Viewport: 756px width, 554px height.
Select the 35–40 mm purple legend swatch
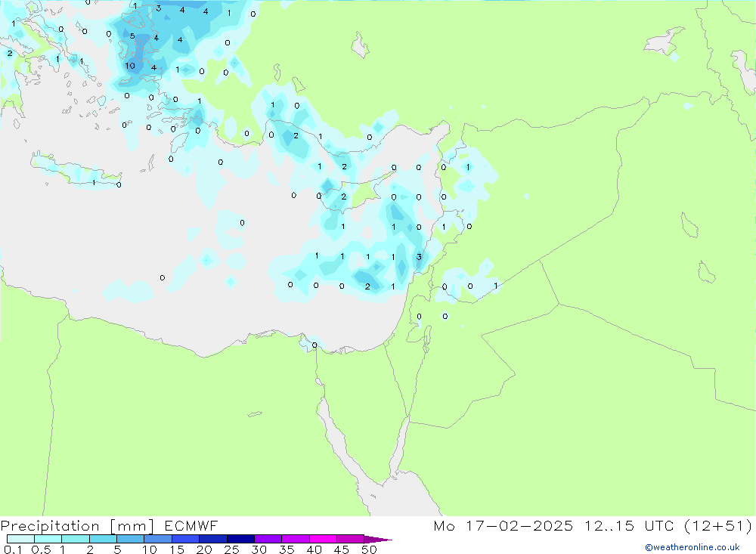pos(296,539)
